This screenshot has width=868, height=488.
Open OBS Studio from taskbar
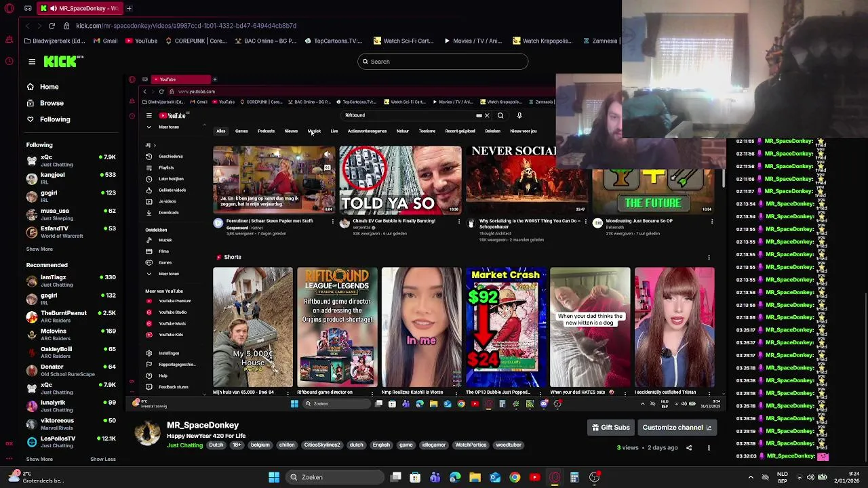[x=594, y=477]
